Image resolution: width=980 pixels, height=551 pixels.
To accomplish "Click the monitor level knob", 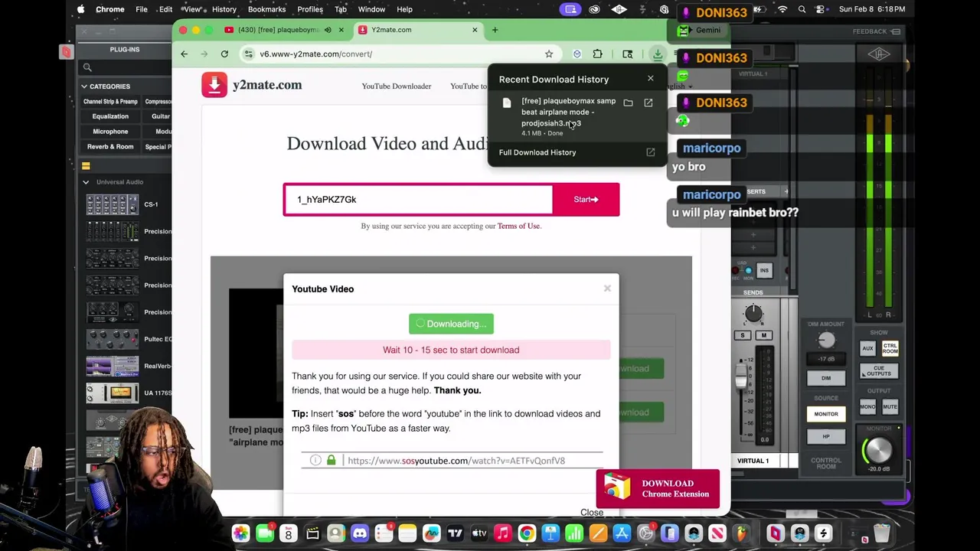I will [878, 449].
